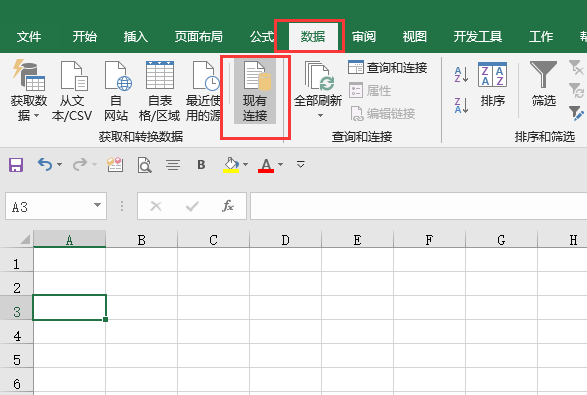Toggle bold formatting B

click(x=201, y=165)
